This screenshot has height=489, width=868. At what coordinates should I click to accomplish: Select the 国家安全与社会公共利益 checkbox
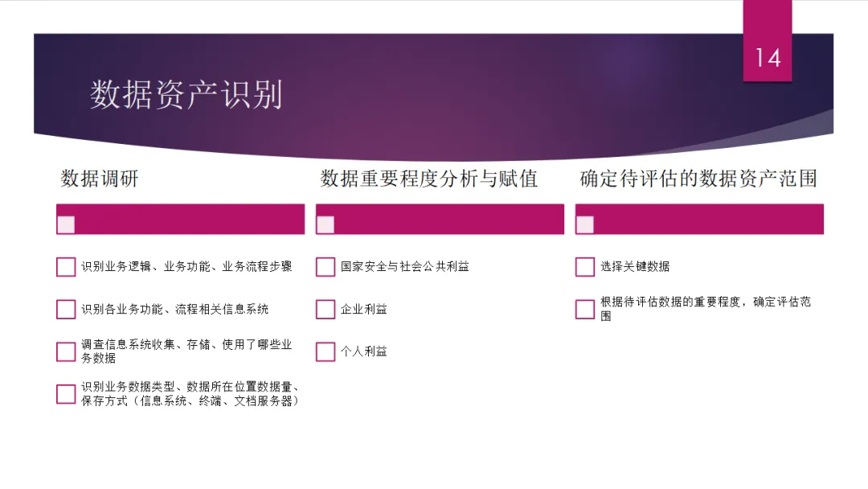325,267
